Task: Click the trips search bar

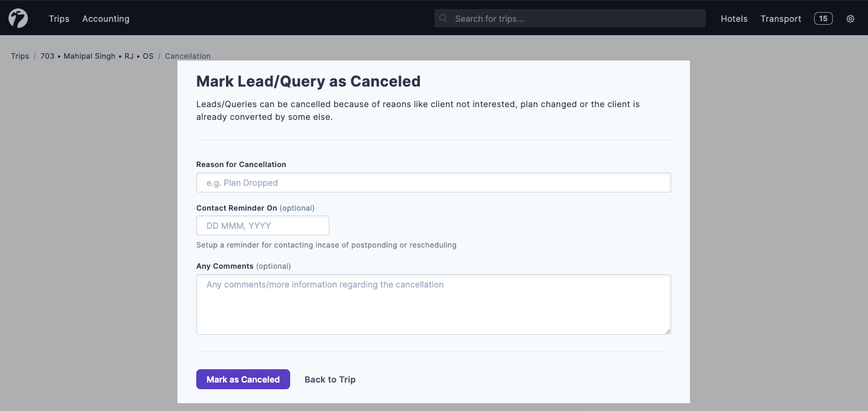Action: click(569, 18)
